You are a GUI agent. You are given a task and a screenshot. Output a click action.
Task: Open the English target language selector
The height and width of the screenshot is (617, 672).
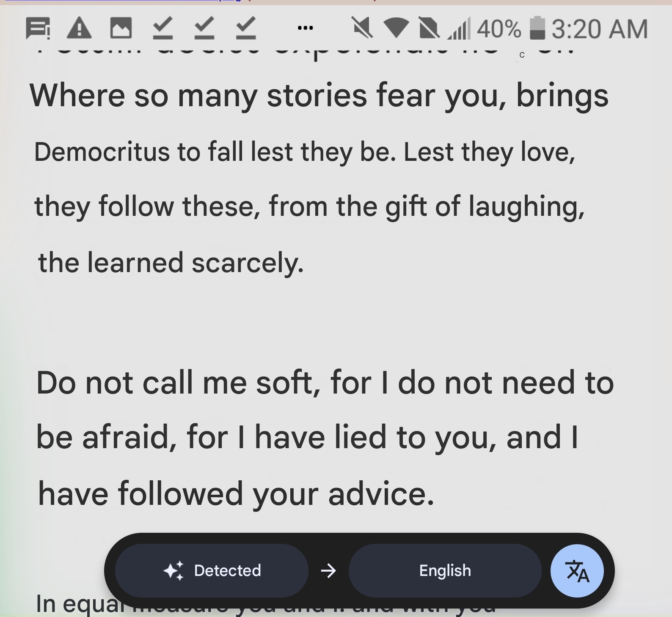(445, 571)
